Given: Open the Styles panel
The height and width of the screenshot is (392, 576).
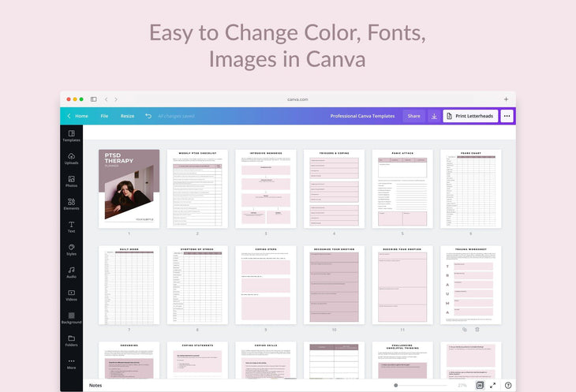Looking at the screenshot, I should click(71, 250).
